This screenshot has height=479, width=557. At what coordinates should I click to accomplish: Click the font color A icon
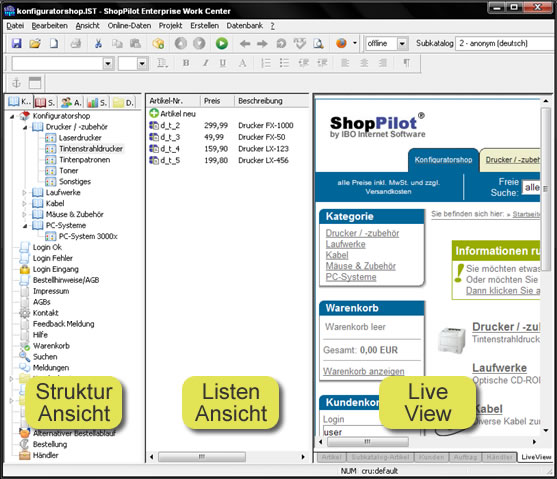coord(242,63)
